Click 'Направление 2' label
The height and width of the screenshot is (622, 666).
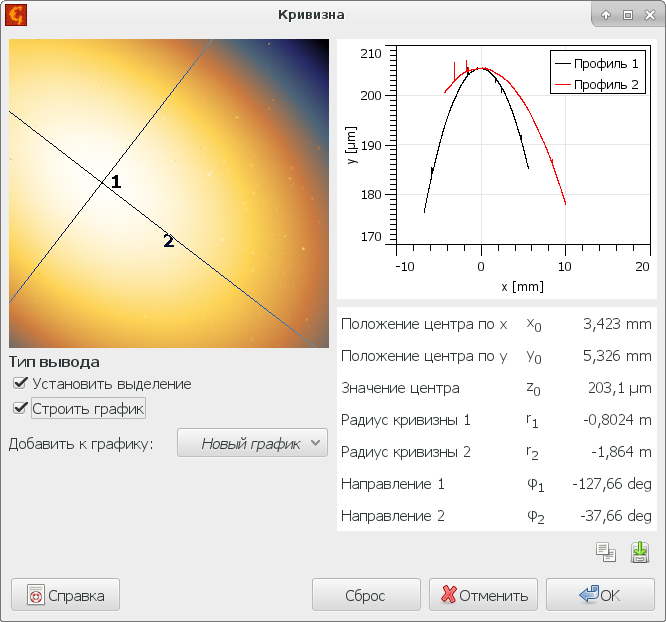(x=392, y=516)
